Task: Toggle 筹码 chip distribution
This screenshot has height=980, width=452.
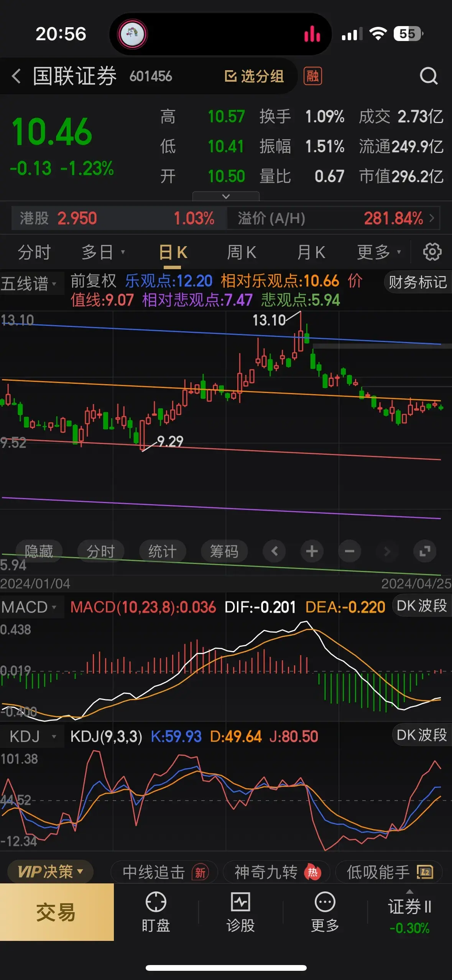Action: [x=224, y=551]
